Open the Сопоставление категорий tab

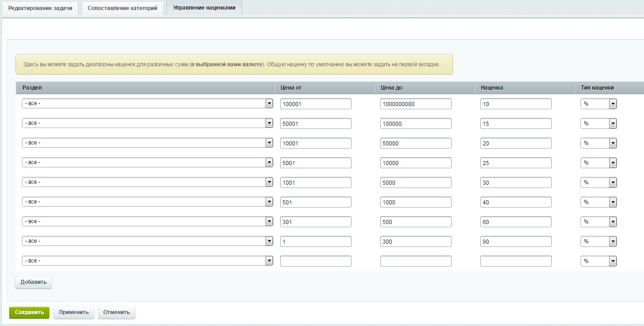122,8
